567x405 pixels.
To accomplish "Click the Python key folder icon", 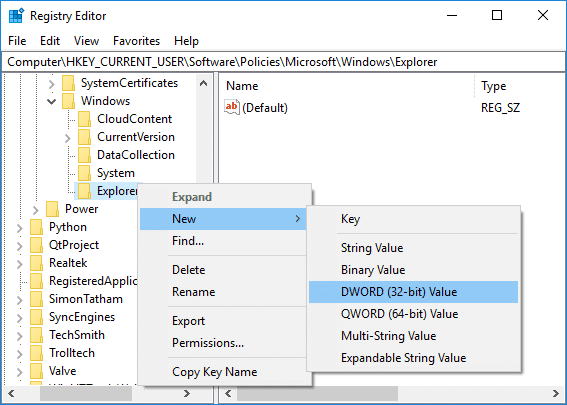I will click(x=37, y=227).
